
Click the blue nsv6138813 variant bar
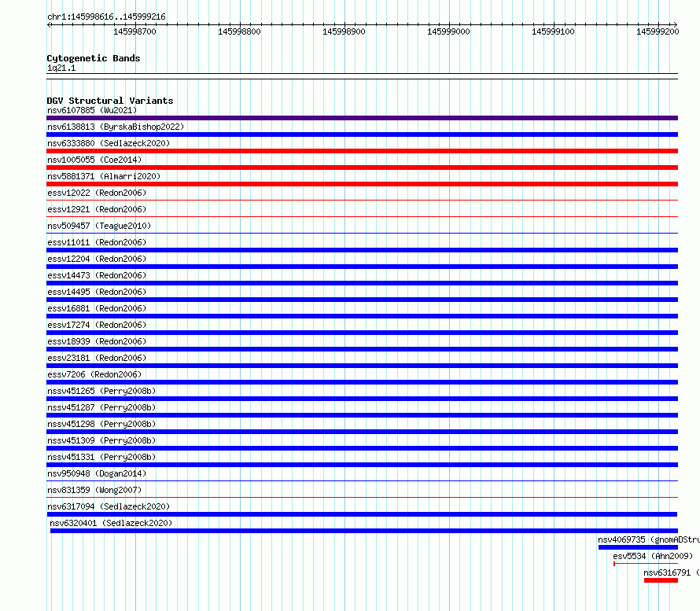[x=362, y=134]
